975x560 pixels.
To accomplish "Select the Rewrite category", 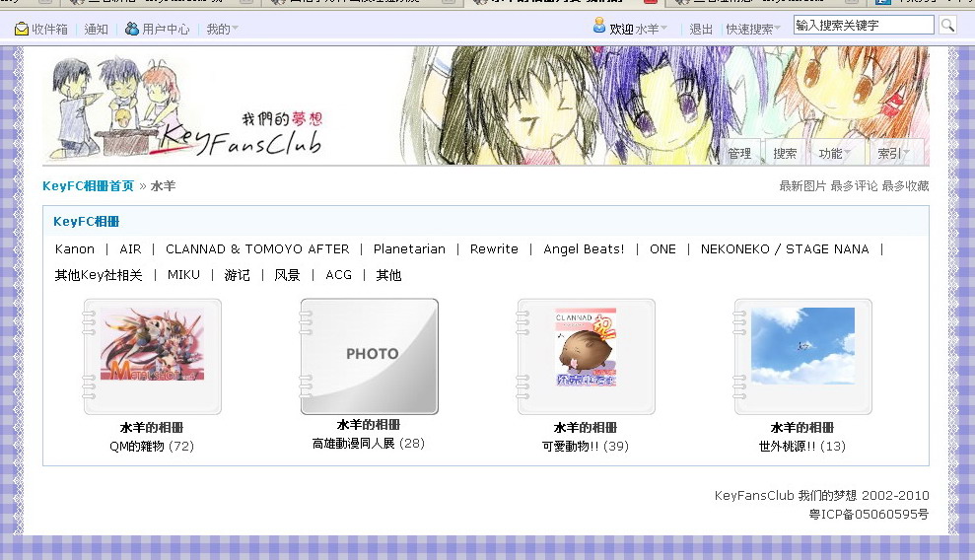I will click(494, 249).
